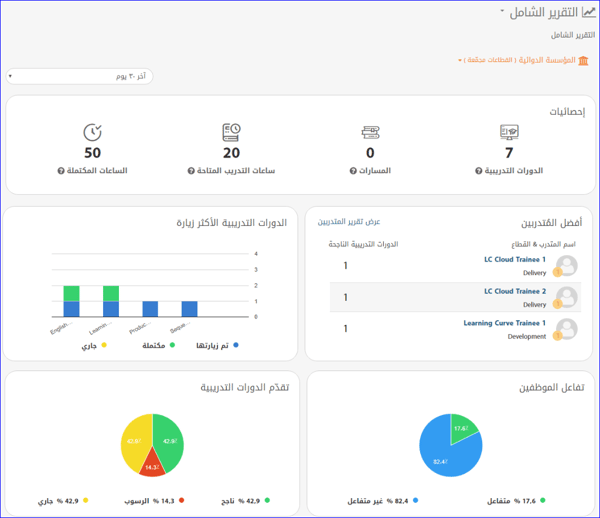This screenshot has width=600, height=518.
Task: Click the value 7 for training courses
Action: click(509, 153)
